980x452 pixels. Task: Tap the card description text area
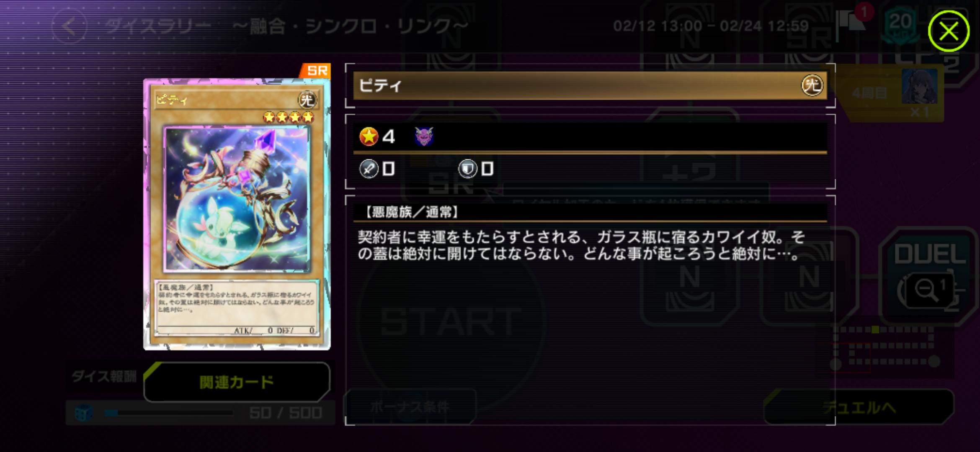(581, 245)
